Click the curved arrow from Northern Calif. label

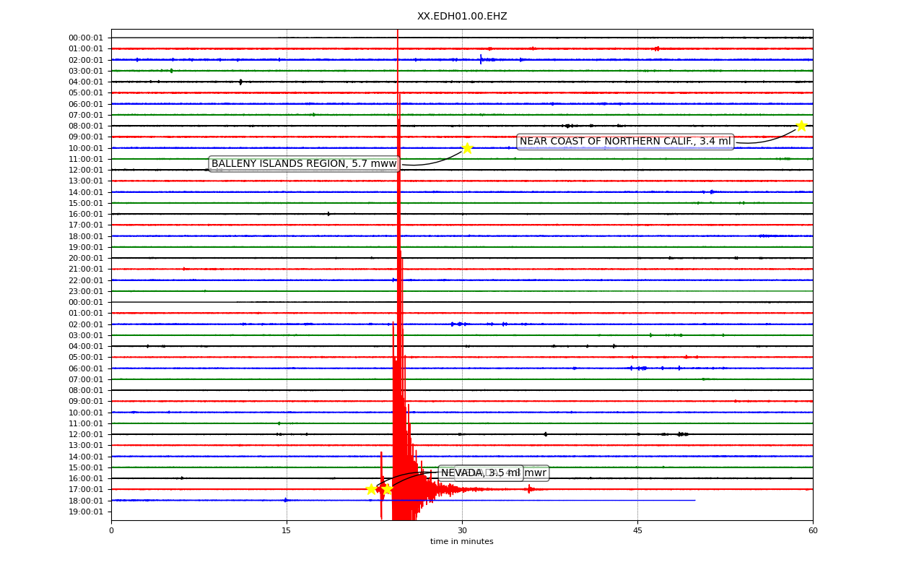click(767, 138)
